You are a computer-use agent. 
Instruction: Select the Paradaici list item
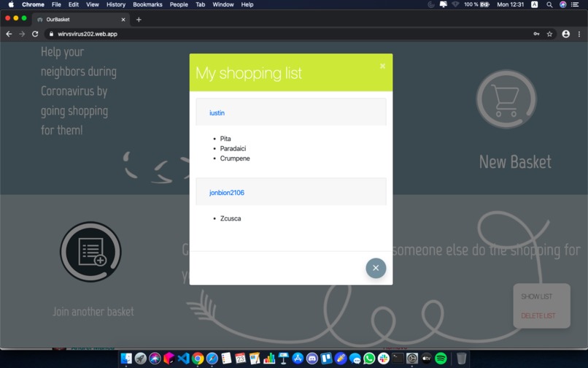click(x=233, y=148)
